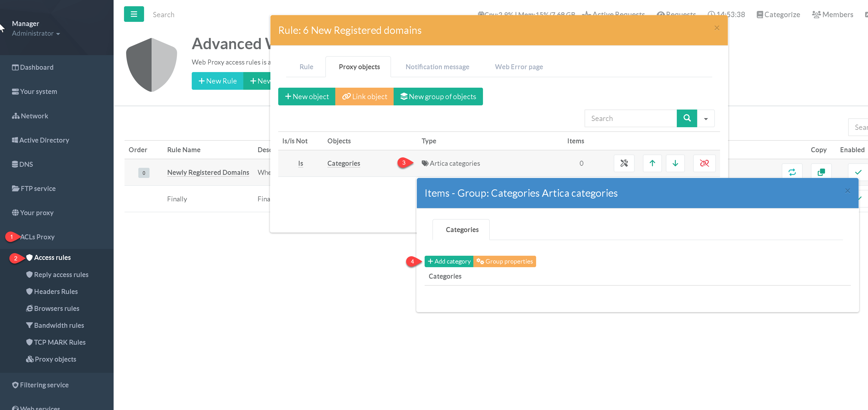Expand the search options dropdown caret
This screenshot has width=868, height=410.
point(706,118)
